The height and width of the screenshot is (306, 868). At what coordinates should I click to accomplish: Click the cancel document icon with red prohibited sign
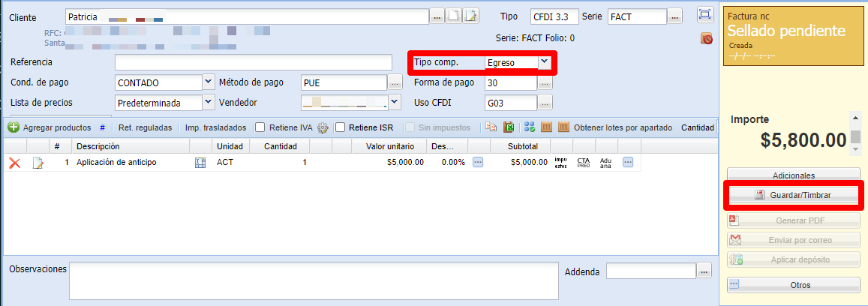click(x=706, y=38)
